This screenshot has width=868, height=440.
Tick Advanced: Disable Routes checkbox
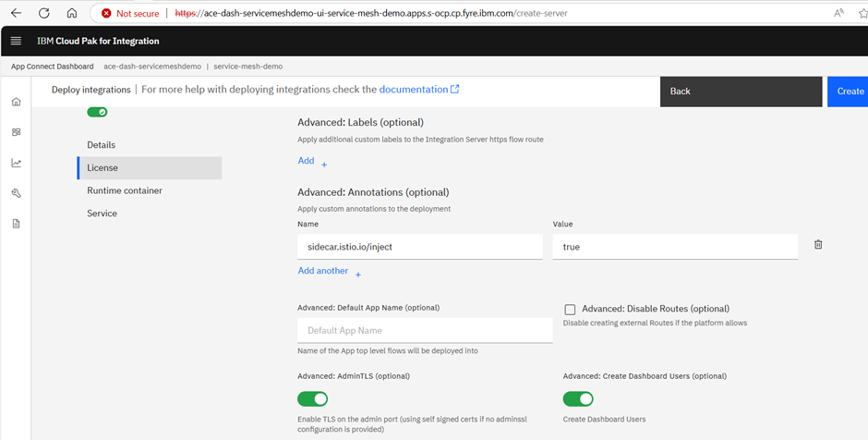pyautogui.click(x=570, y=310)
